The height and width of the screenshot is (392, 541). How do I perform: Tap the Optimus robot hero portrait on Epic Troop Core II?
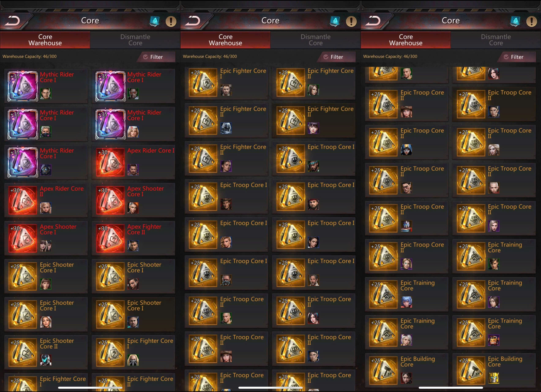[406, 226]
